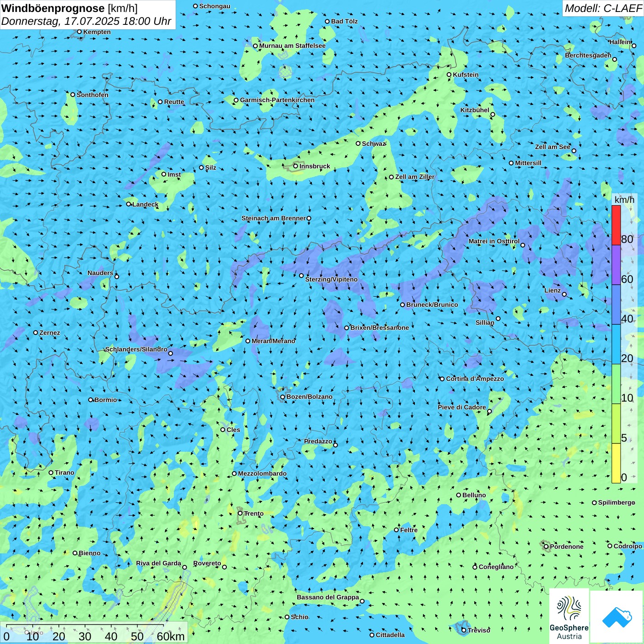Click the Trento city label
This screenshot has height=644, width=644.
point(254,513)
